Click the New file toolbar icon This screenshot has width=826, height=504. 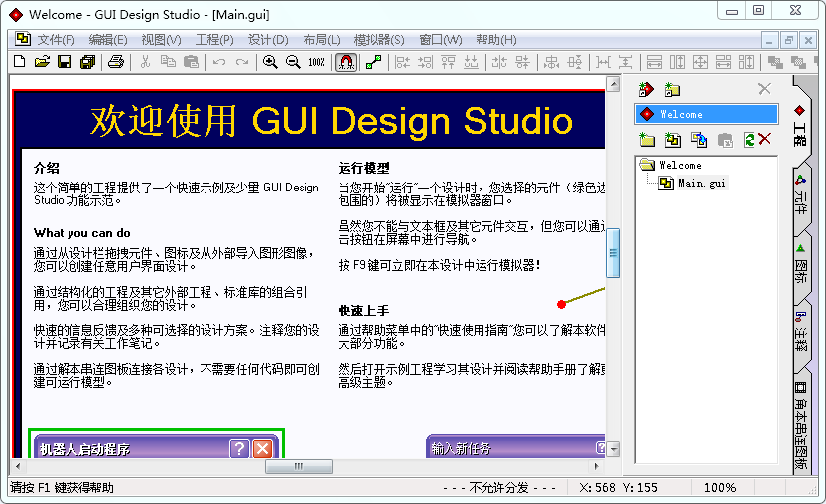point(19,62)
